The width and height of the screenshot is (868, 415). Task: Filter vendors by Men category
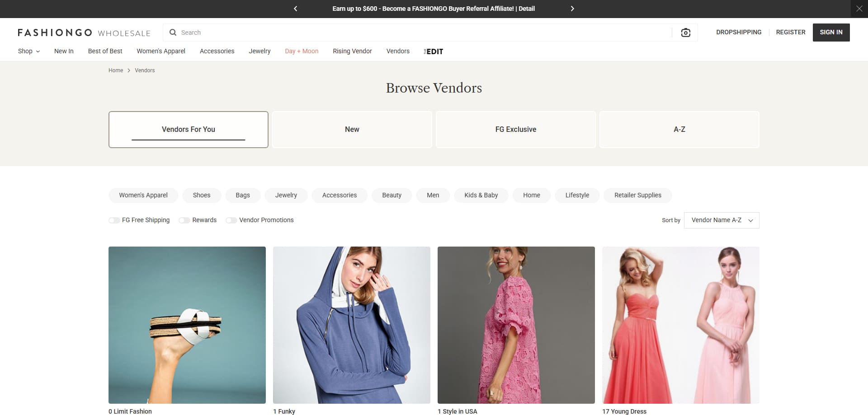tap(433, 195)
